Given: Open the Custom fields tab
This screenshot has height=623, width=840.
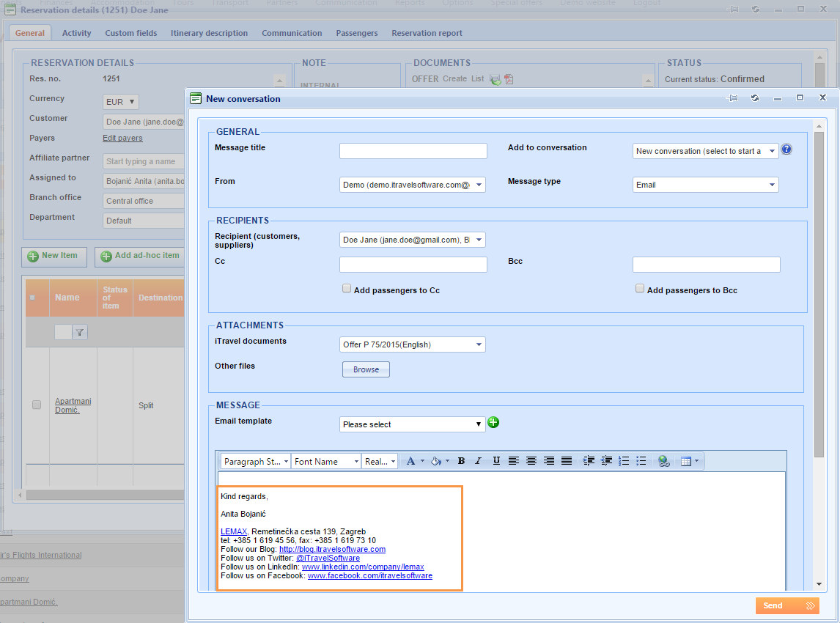Looking at the screenshot, I should pyautogui.click(x=131, y=33).
